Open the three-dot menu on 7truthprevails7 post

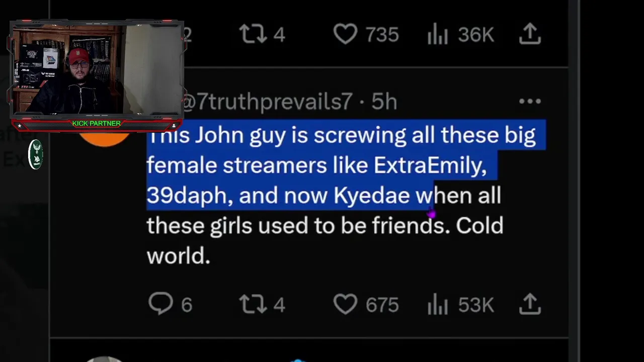click(530, 102)
